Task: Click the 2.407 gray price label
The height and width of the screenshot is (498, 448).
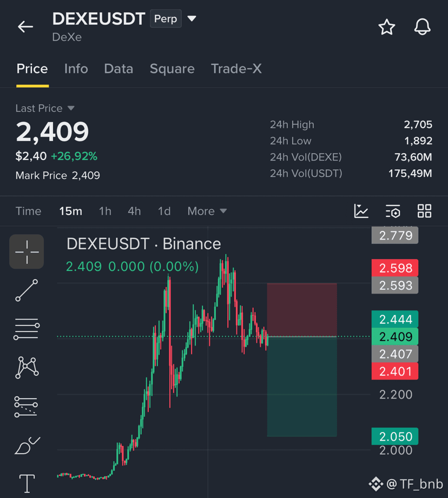Action: [x=395, y=354]
